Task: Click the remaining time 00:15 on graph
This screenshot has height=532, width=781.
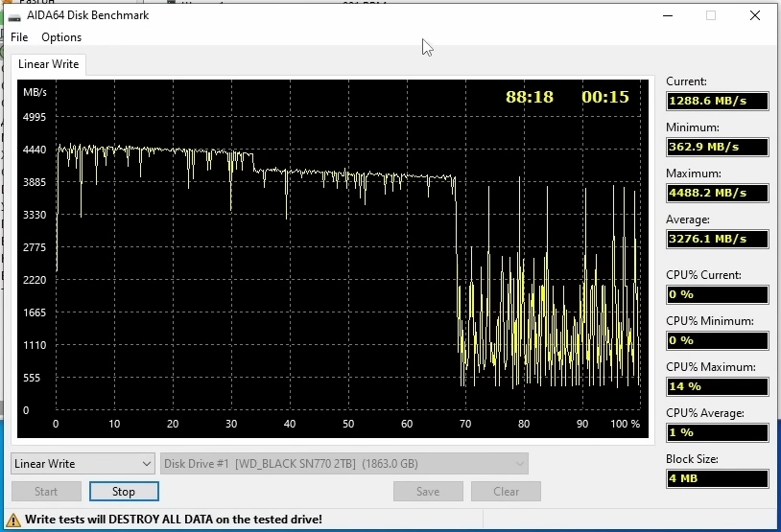Action: [x=605, y=97]
